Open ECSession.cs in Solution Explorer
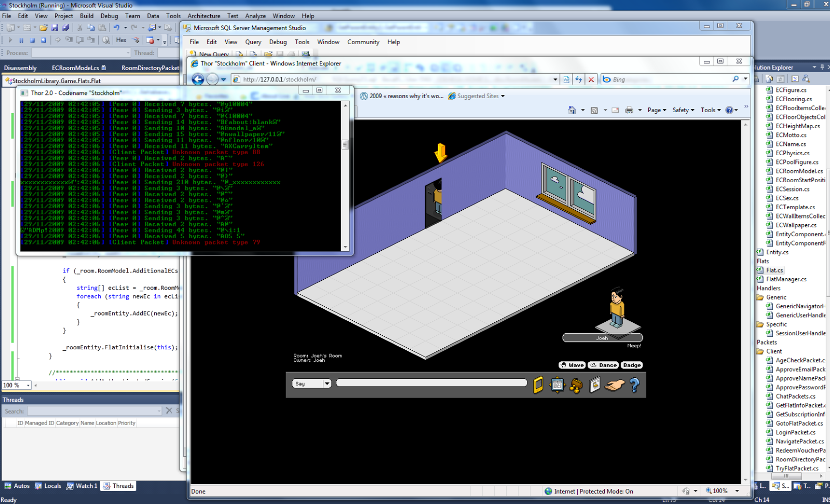Viewport: 830px width, 504px height. tap(788, 189)
